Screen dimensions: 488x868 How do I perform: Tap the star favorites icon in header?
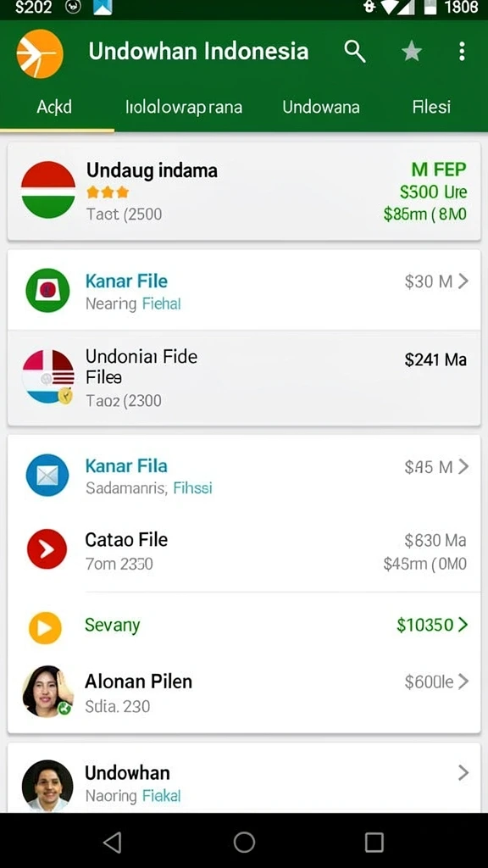point(411,52)
